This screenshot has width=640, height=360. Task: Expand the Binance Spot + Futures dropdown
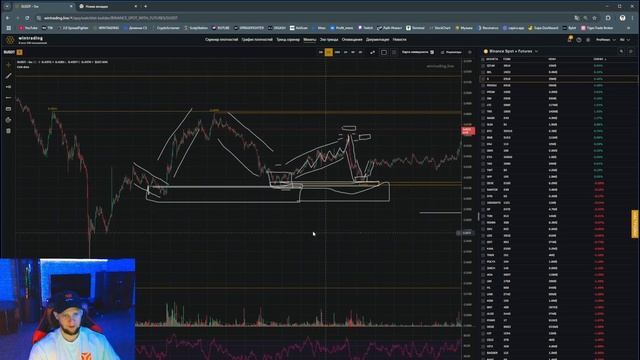(x=511, y=51)
